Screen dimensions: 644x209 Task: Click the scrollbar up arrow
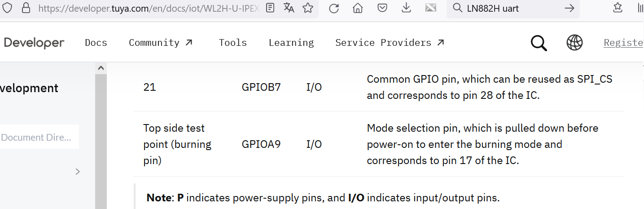pos(101,68)
